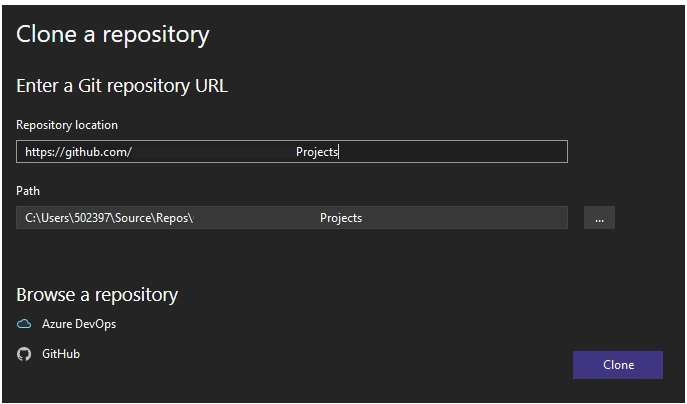Click the blank redacted area in repository URL
687x404 pixels.
tap(214, 152)
